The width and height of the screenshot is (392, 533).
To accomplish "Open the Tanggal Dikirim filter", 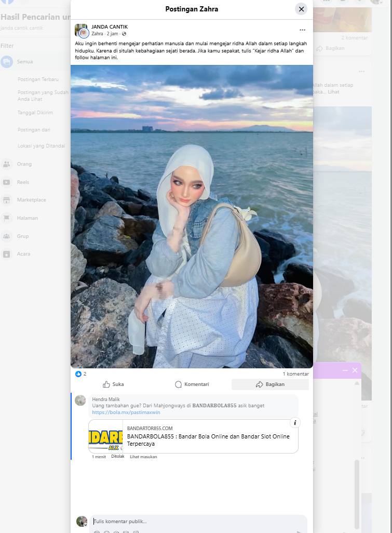I will click(x=35, y=113).
